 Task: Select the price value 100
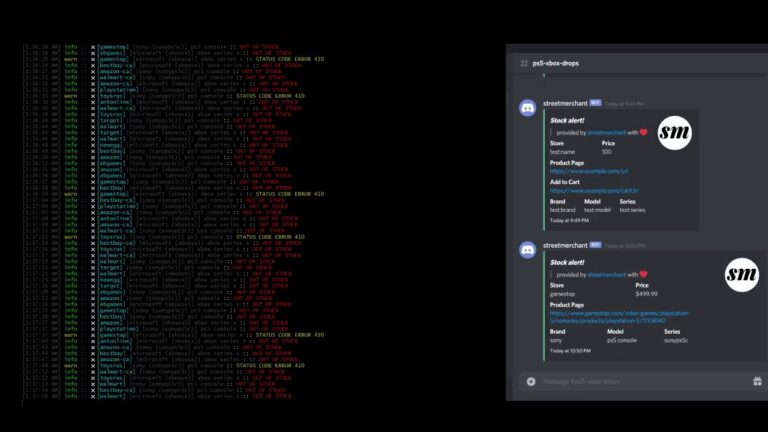606,152
